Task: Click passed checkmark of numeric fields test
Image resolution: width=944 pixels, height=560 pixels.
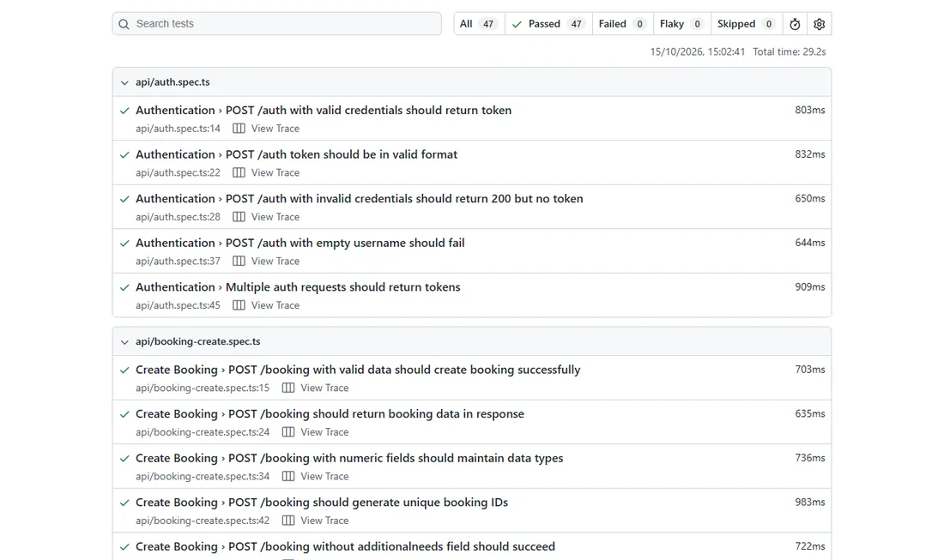Action: click(124, 458)
